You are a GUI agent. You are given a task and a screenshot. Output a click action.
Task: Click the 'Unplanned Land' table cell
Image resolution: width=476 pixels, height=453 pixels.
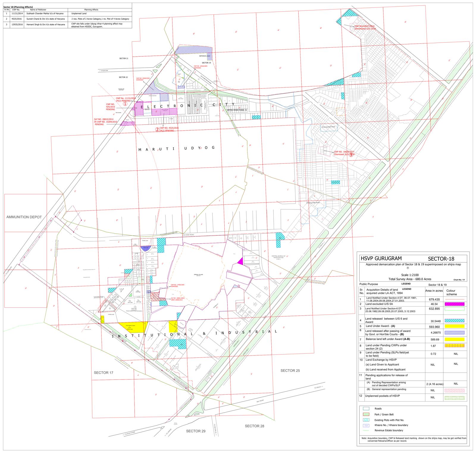tap(79, 14)
